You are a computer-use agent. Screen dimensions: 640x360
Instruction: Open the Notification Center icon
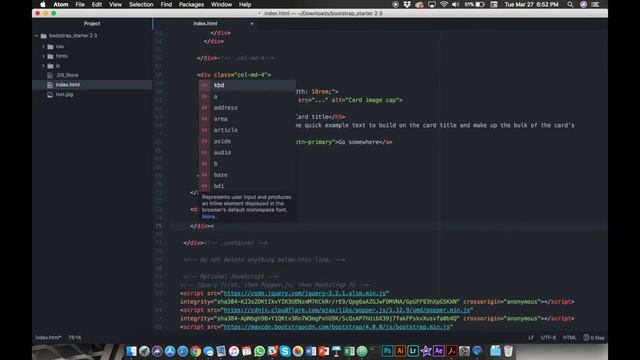click(x=595, y=4)
